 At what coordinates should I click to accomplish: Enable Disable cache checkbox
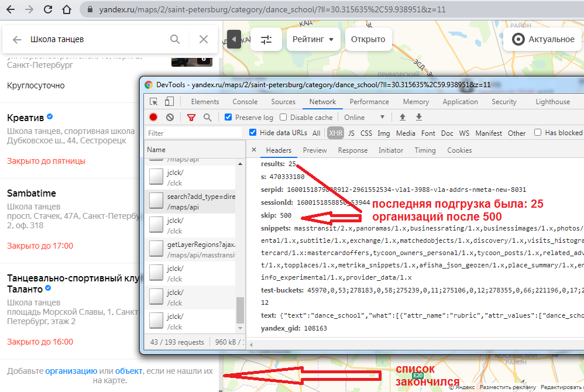point(284,118)
